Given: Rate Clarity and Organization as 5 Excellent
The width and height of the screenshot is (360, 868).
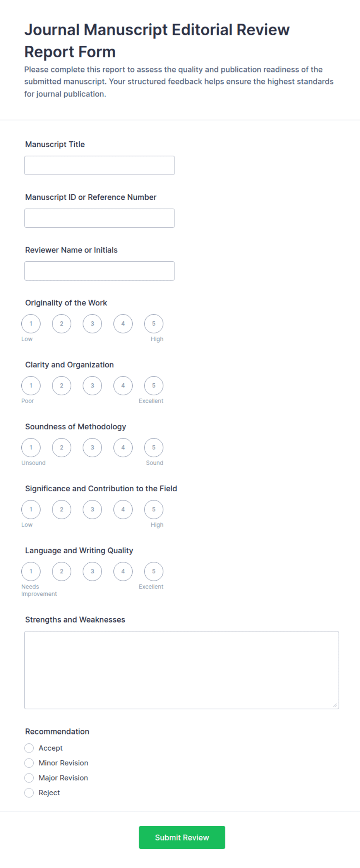Looking at the screenshot, I should click(154, 386).
